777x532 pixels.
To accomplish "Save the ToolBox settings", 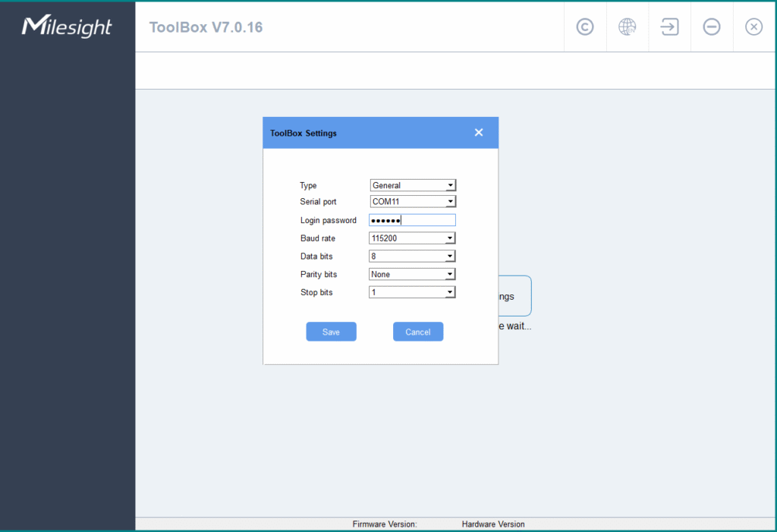I will coord(331,332).
